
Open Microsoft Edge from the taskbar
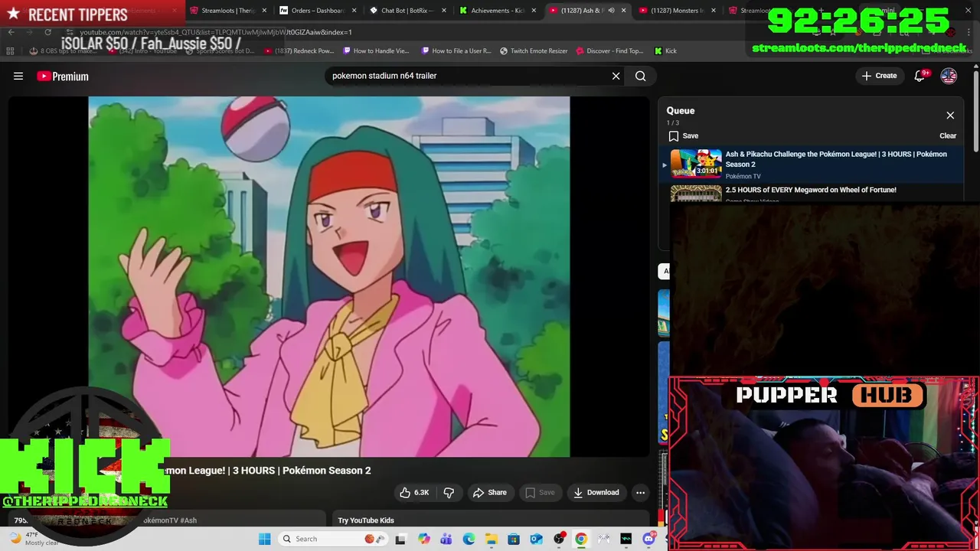469,539
